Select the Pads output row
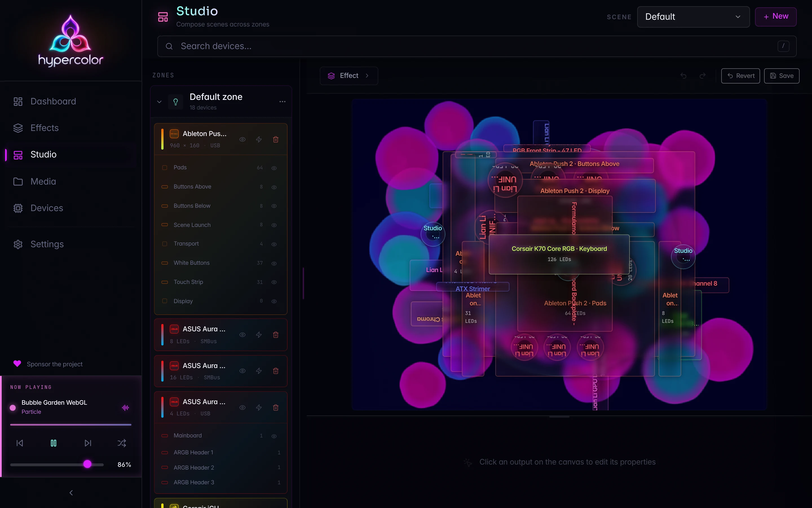This screenshot has width=812, height=508. (220, 168)
